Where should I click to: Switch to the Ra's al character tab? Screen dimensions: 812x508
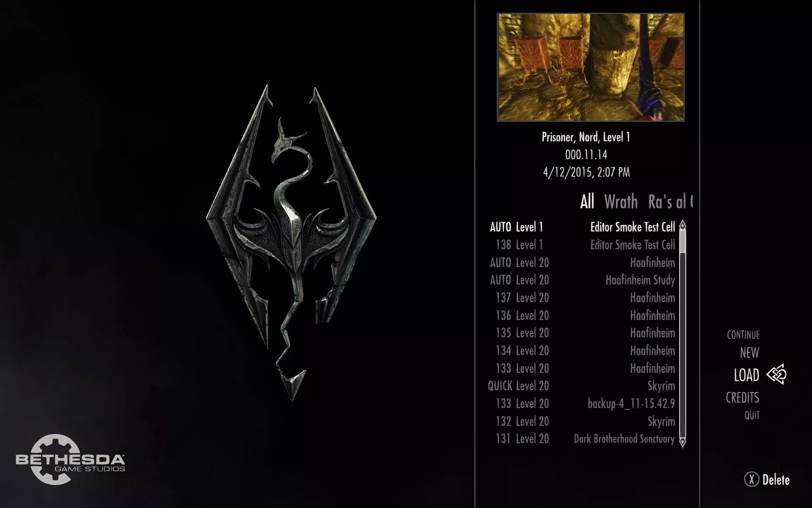670,202
